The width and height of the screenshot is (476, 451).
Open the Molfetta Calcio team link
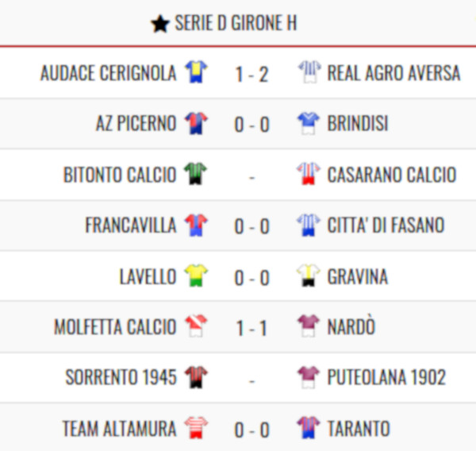pos(115,326)
